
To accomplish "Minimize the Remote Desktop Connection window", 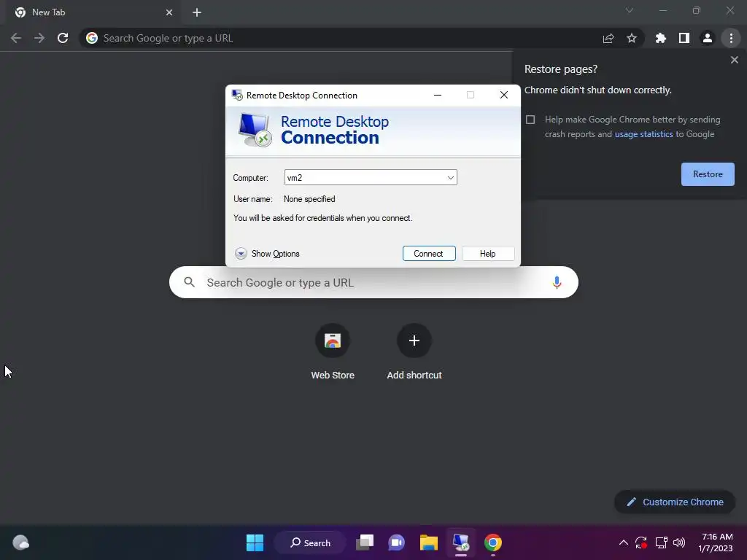I will [438, 96].
